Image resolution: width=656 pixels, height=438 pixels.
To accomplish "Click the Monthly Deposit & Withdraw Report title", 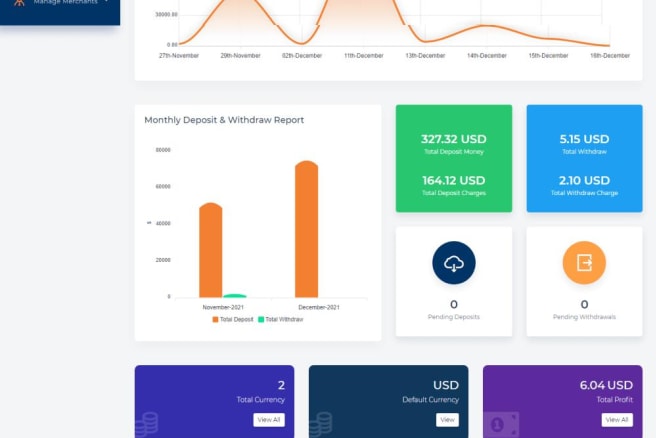I will pyautogui.click(x=224, y=120).
